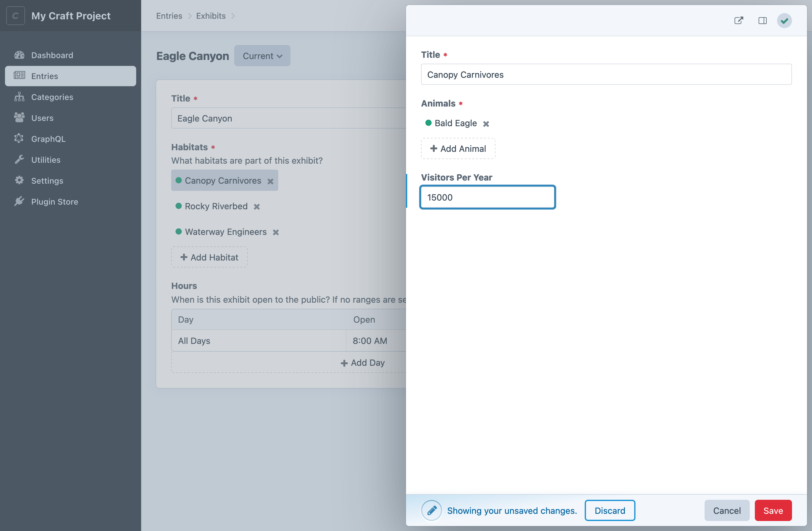Click the Visitors Per Year input field
Viewport: 812px width, 531px height.
(x=487, y=197)
